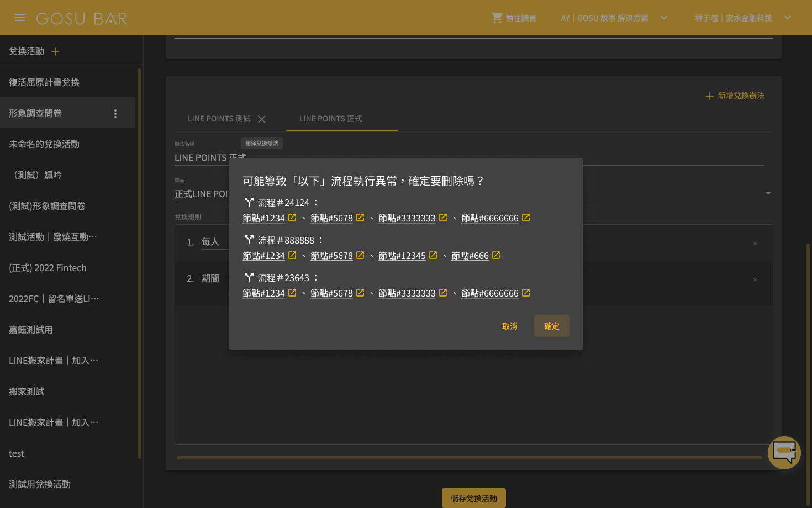
Task: Open 節點#1234 link under 流程#24124
Action: [263, 218]
